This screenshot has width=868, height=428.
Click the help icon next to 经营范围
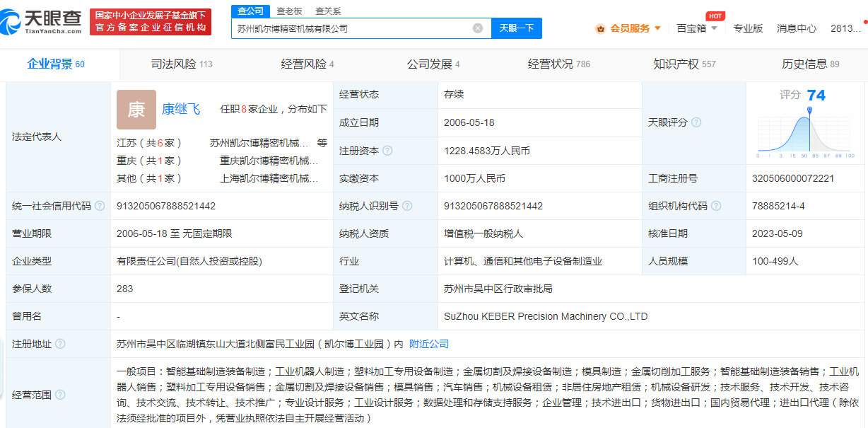60,395
